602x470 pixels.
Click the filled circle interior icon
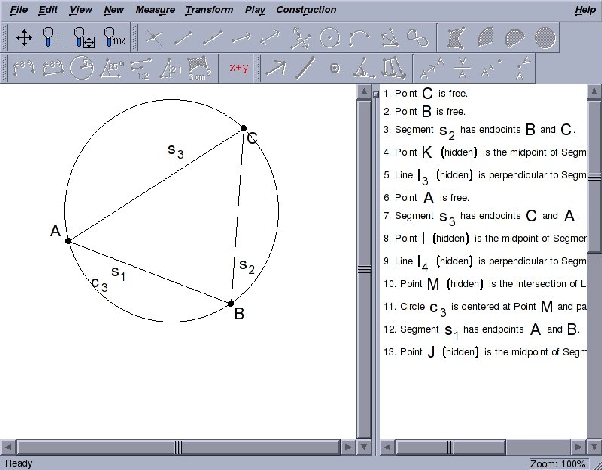coord(545,38)
